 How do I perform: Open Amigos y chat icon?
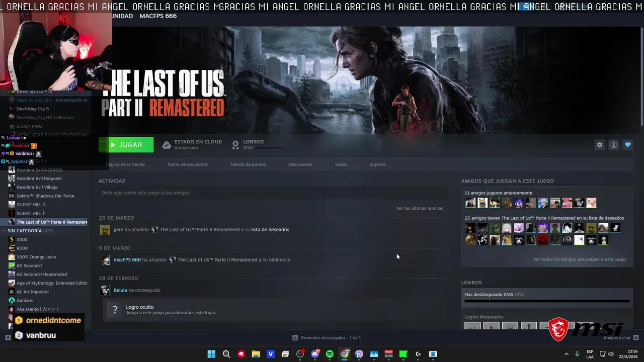point(636,338)
